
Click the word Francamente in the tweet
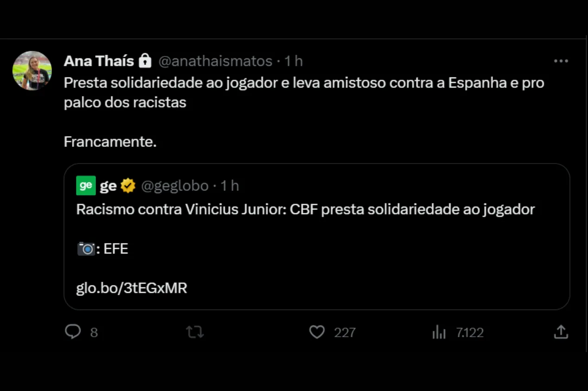click(x=110, y=142)
